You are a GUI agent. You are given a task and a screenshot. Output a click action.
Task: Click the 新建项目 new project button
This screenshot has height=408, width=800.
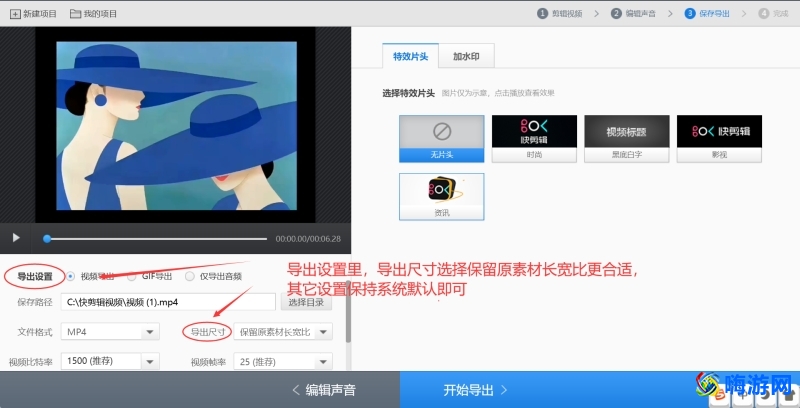click(x=34, y=14)
